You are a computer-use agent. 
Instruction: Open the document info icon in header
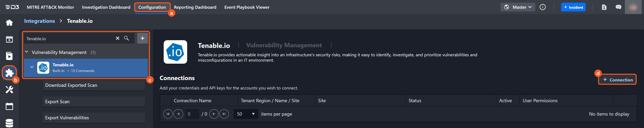tap(604, 7)
